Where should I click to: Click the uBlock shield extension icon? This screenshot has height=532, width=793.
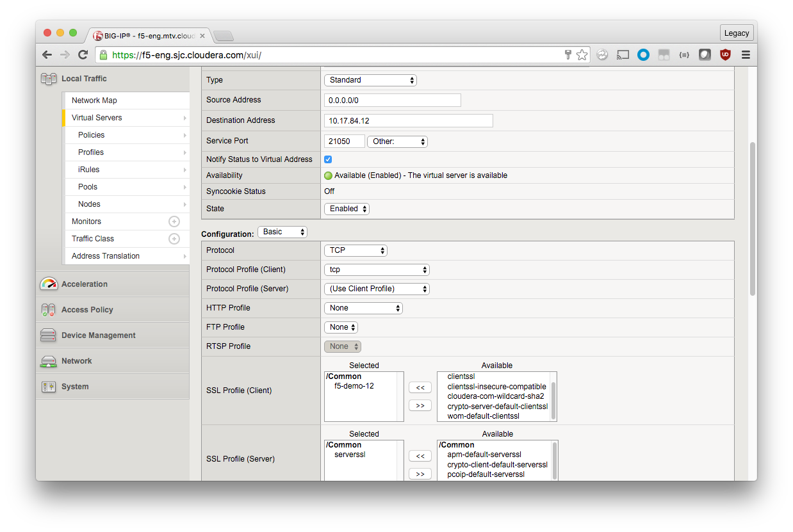tap(725, 55)
